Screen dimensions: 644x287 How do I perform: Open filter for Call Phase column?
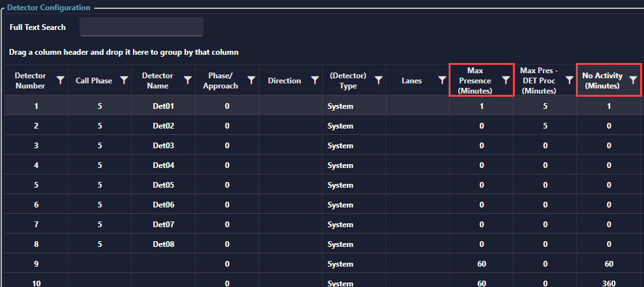(124, 80)
